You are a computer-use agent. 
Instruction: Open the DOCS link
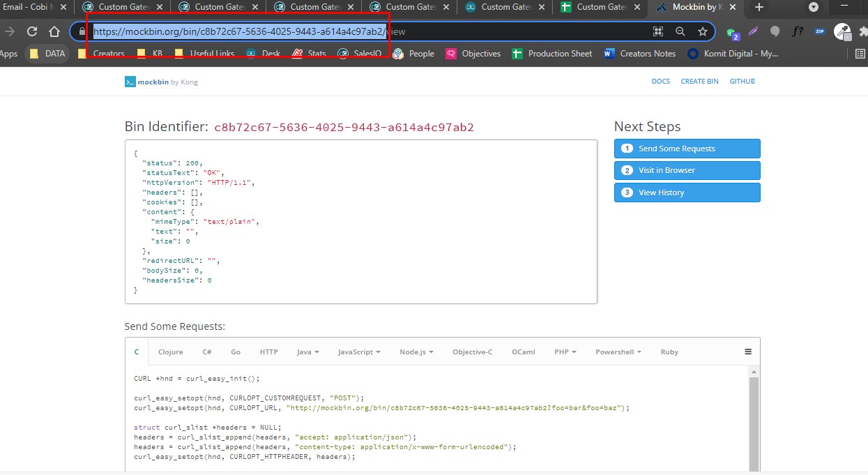[x=660, y=82]
